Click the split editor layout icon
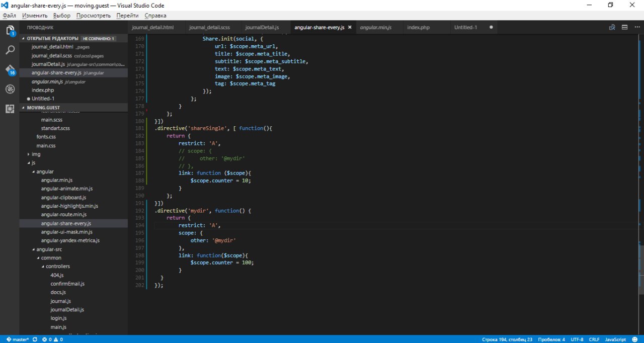 coord(624,27)
